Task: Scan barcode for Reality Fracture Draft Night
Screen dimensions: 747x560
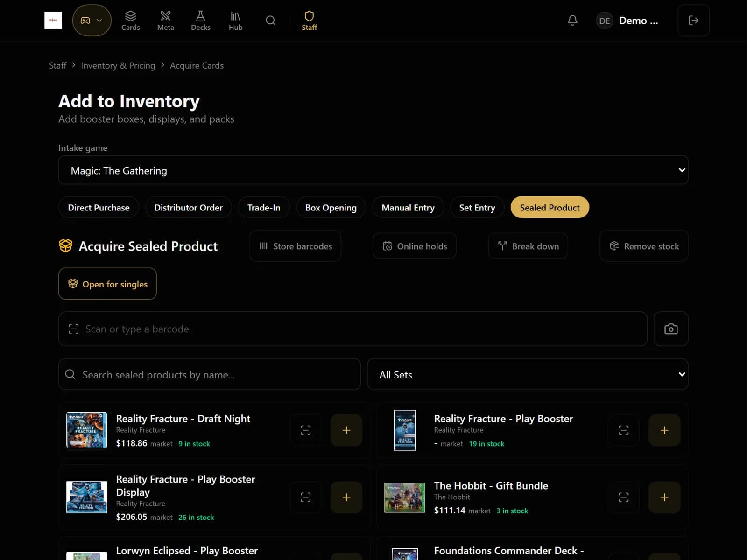Action: point(305,430)
